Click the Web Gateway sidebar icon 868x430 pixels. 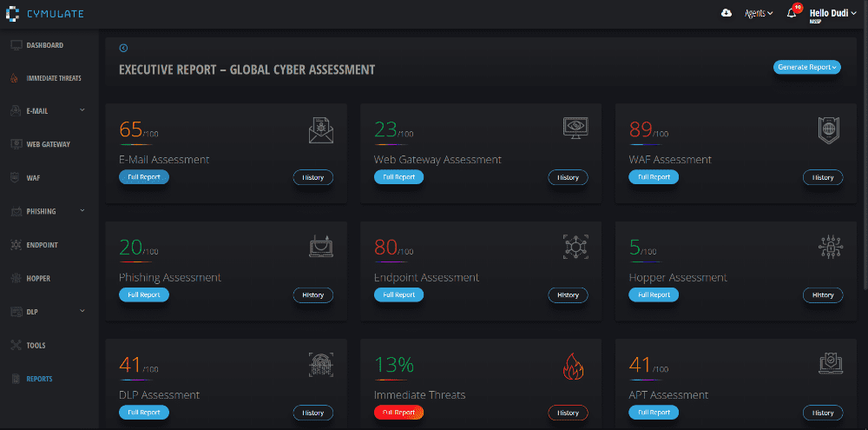point(16,144)
